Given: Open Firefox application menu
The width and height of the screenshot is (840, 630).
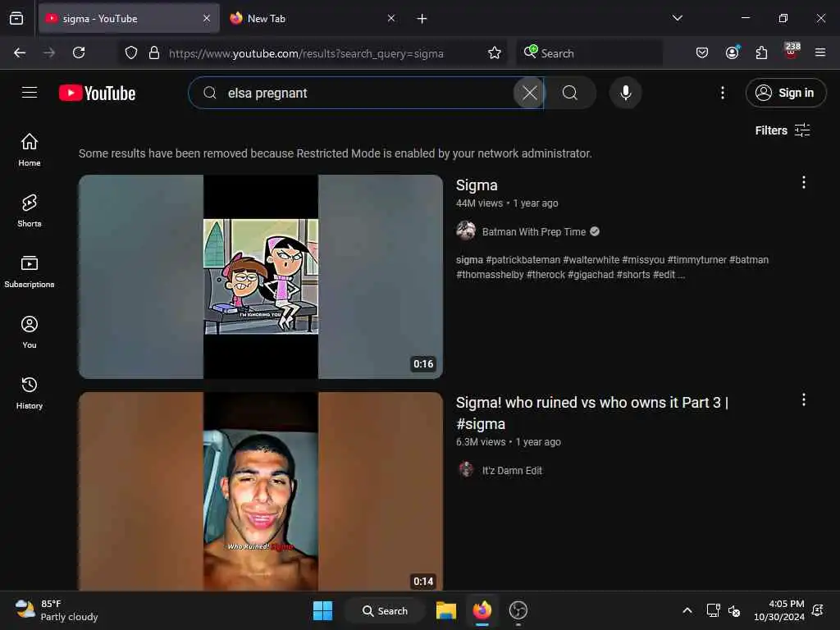Looking at the screenshot, I should click(x=820, y=52).
